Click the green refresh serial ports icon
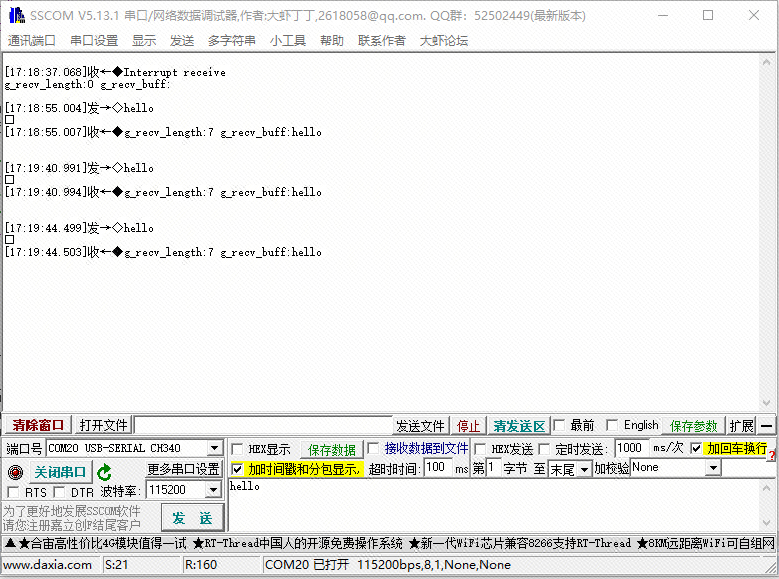 tap(104, 472)
